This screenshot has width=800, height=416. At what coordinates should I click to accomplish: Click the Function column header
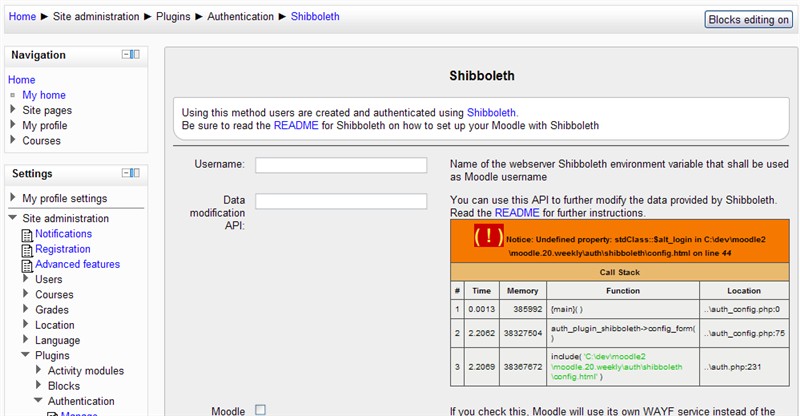point(623,290)
